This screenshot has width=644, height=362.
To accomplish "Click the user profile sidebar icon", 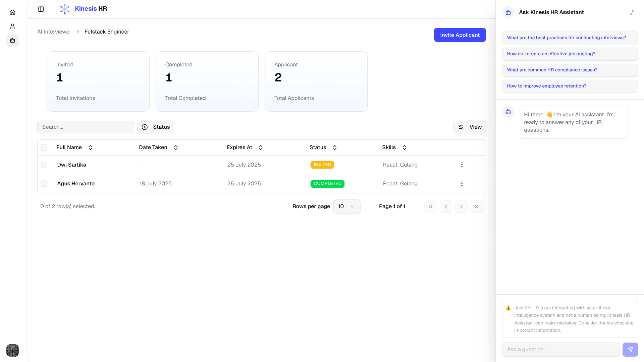I will [x=12, y=26].
